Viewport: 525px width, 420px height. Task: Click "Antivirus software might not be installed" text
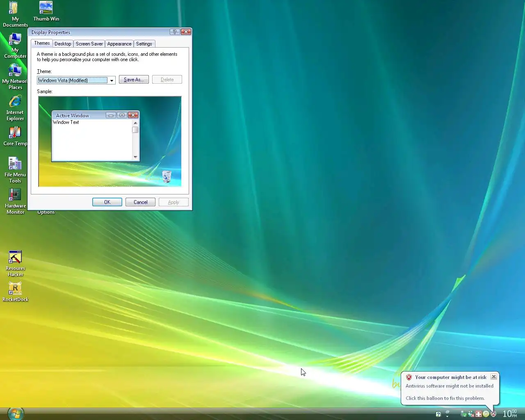450,386
